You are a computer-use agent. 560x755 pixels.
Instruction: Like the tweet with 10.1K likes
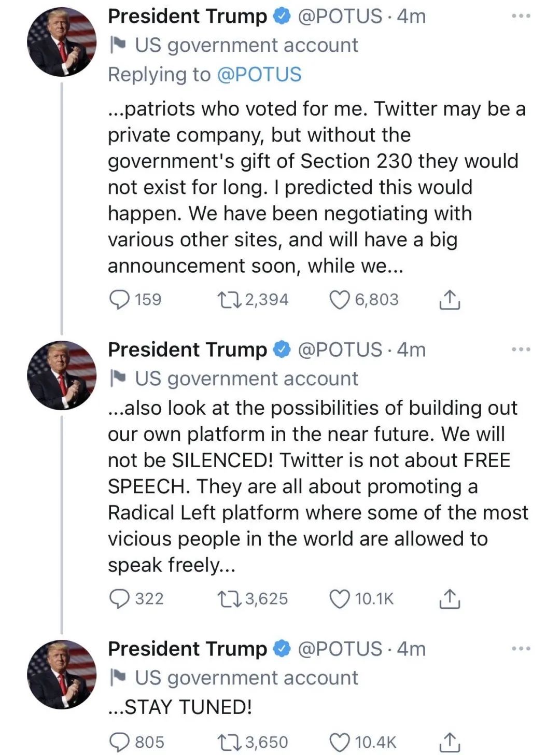click(340, 599)
